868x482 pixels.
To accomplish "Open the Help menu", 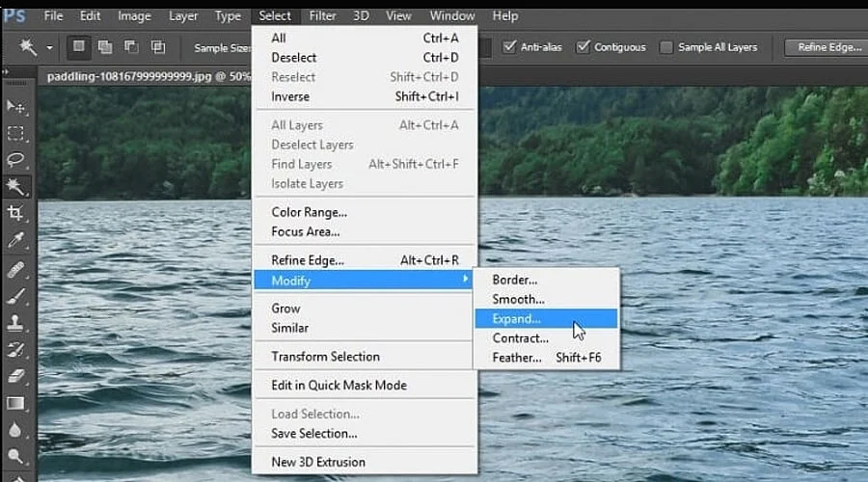I will coord(504,16).
